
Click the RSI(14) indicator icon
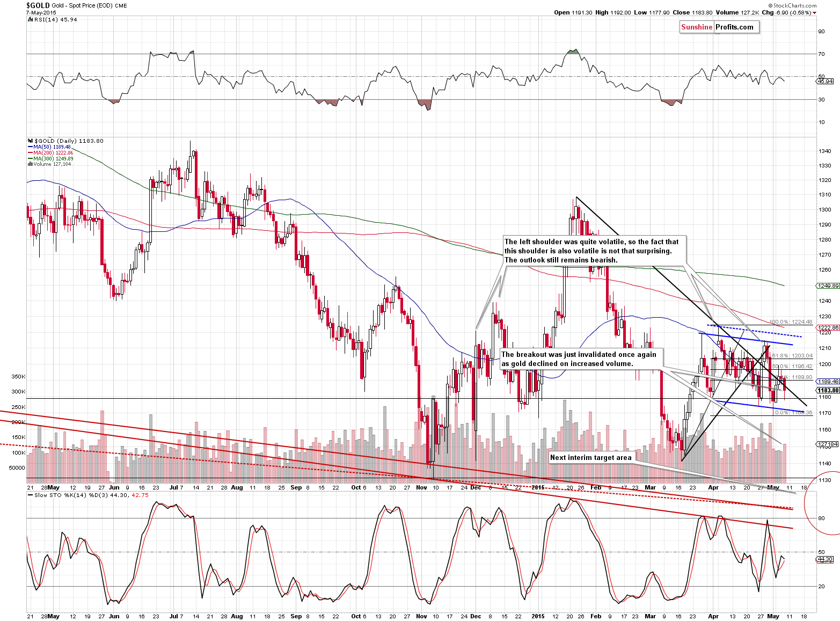click(x=30, y=19)
